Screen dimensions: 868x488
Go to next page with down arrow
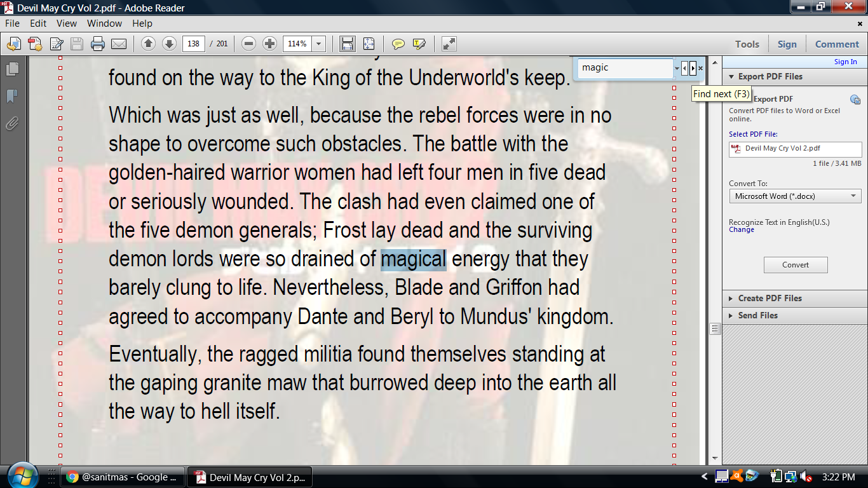pos(169,44)
